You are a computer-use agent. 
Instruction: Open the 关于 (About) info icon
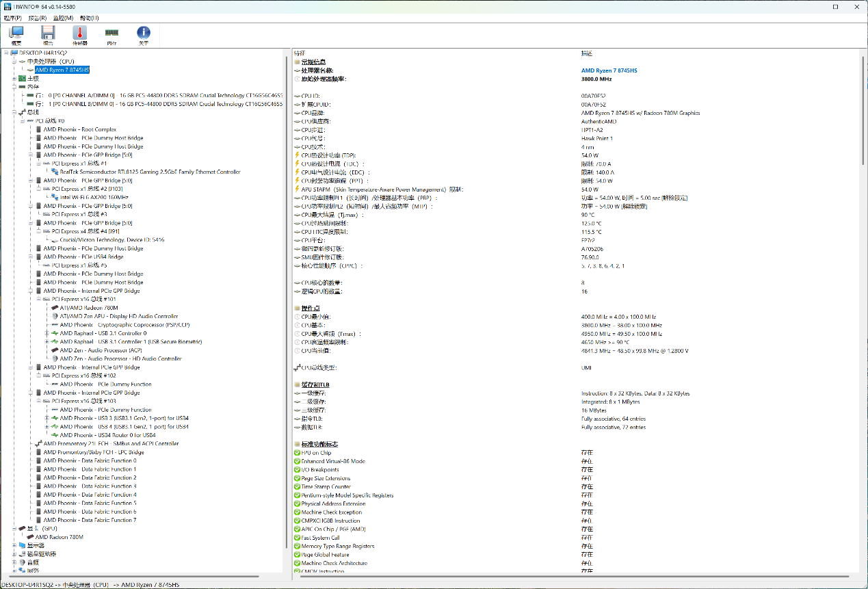(x=143, y=34)
